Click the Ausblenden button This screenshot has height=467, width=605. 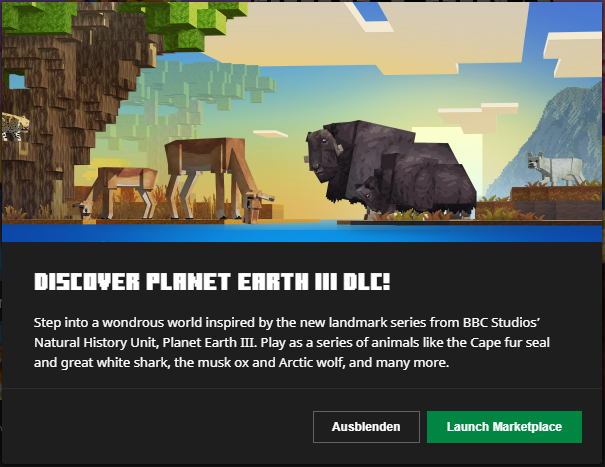366,427
